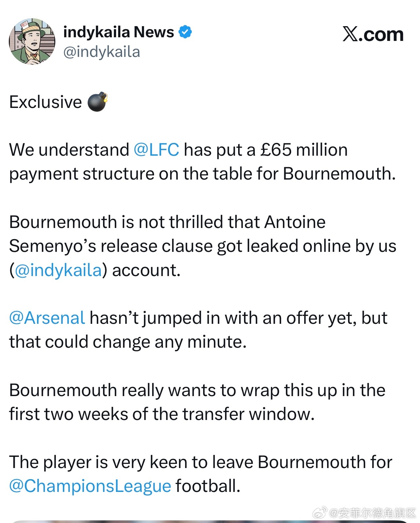
Task: Open the indykaila News profile avatar
Action: [x=32, y=42]
